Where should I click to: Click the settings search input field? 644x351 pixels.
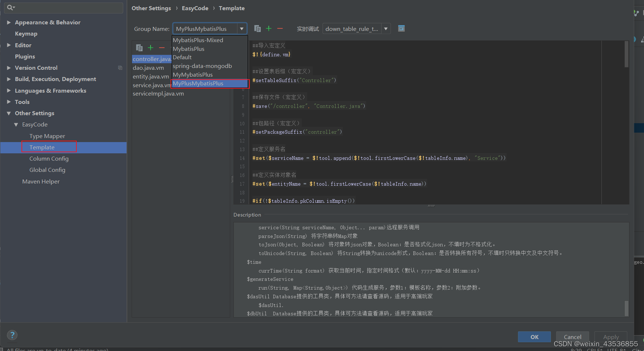64,8
